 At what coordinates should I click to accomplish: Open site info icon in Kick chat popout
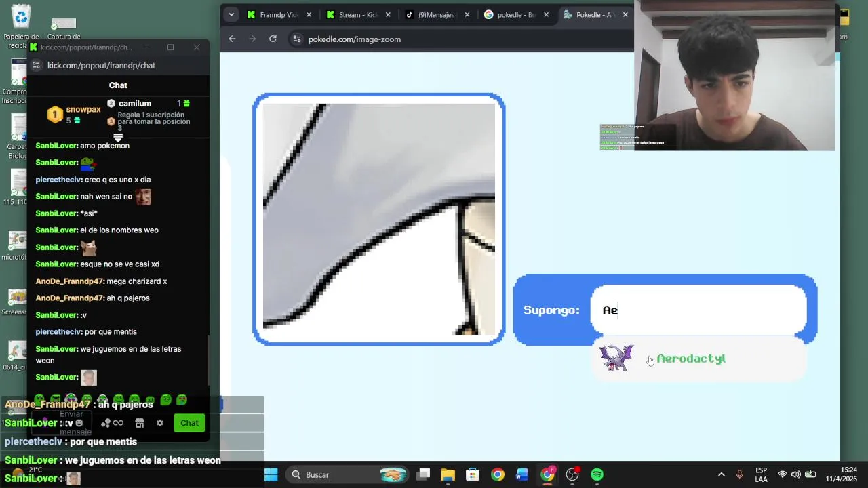click(37, 65)
